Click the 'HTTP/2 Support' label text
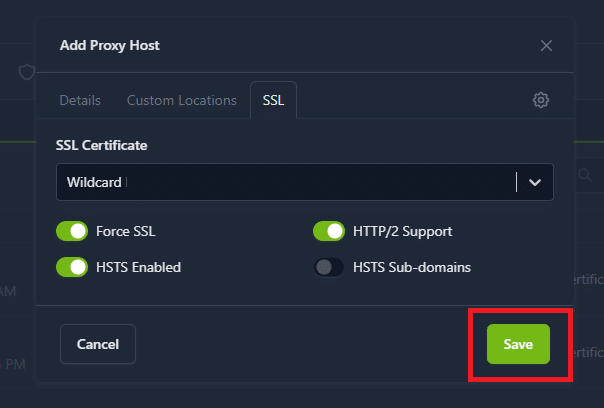 tap(402, 232)
